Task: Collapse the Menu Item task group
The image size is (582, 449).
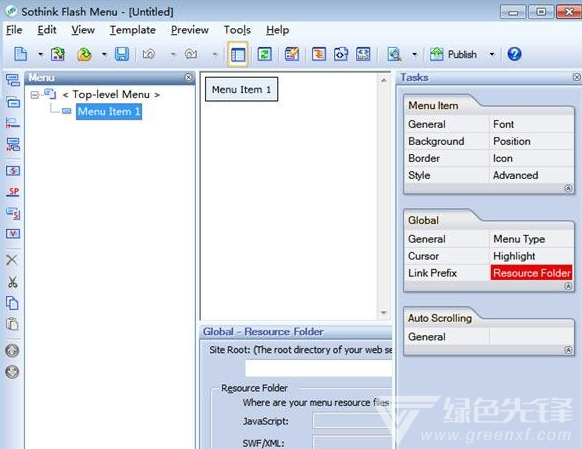Action: [x=568, y=189]
